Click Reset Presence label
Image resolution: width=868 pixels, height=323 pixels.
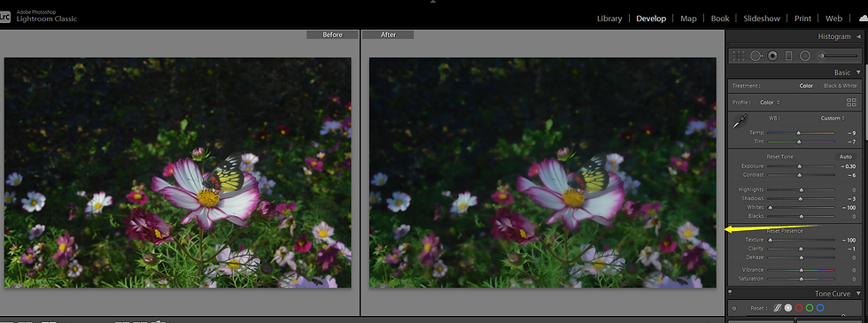tap(785, 231)
